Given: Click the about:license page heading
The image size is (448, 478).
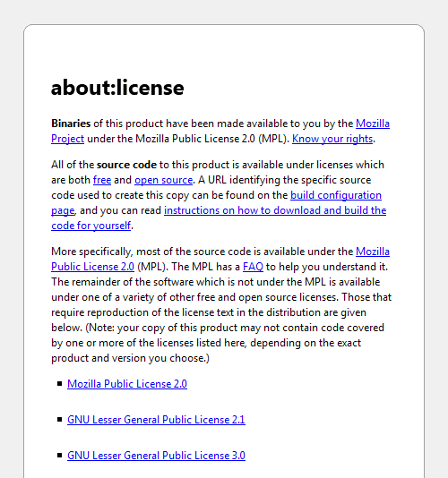Looking at the screenshot, I should 117,88.
